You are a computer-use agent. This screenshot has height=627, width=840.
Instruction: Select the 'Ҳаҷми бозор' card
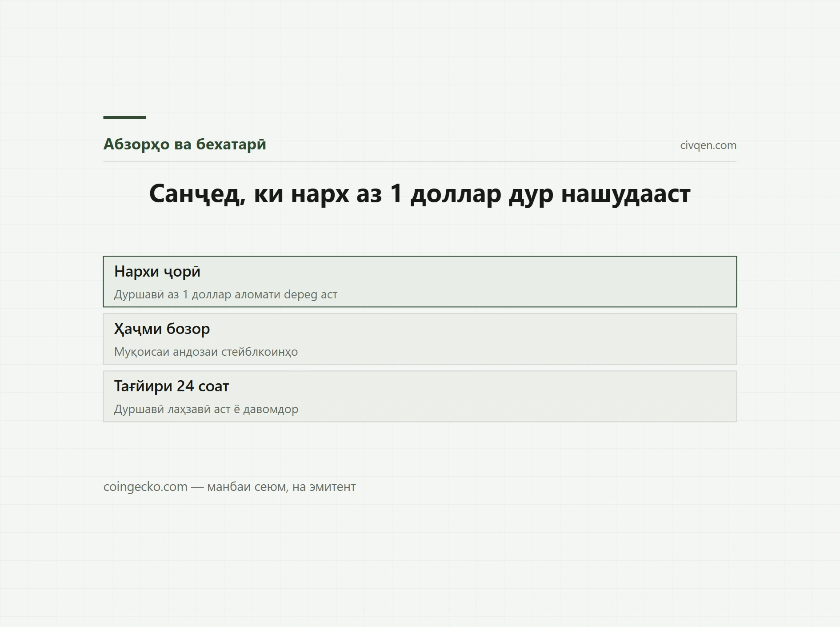(x=420, y=339)
